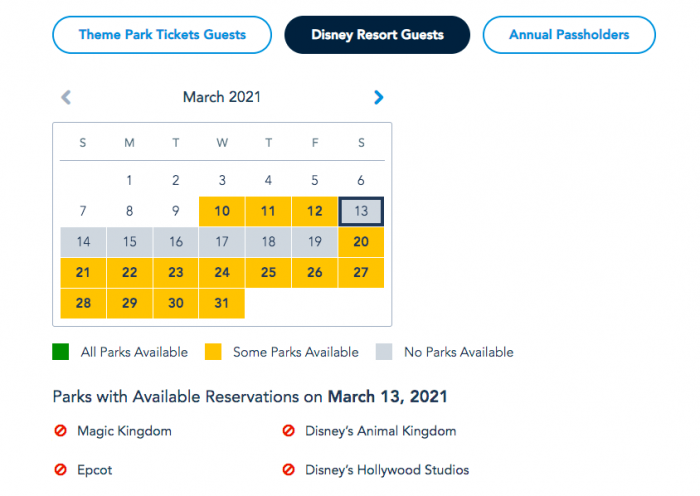Screen dimensions: 700x496
Task: Click the March 2021 month heading
Action: (222, 97)
